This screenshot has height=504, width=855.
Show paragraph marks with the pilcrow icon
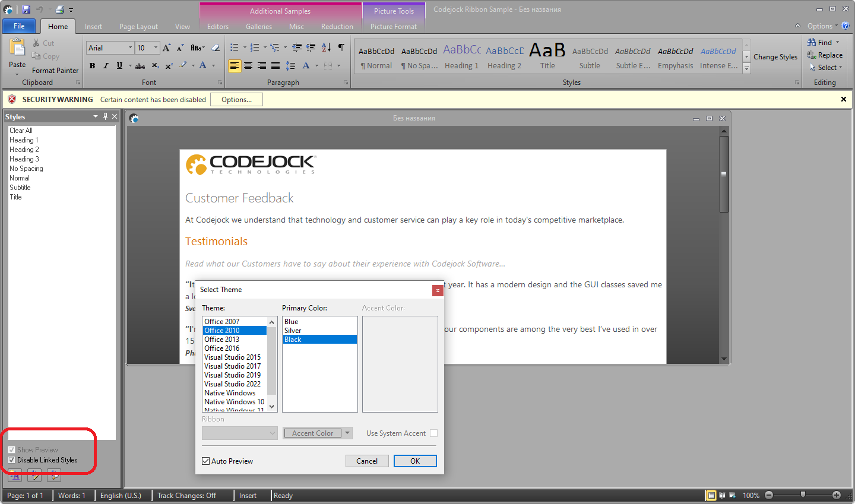(x=341, y=47)
